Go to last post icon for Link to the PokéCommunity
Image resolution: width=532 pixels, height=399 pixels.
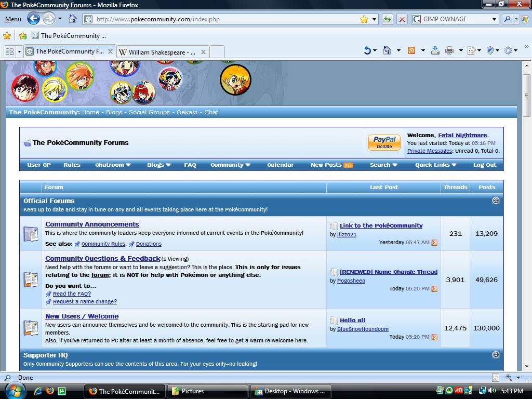(434, 243)
